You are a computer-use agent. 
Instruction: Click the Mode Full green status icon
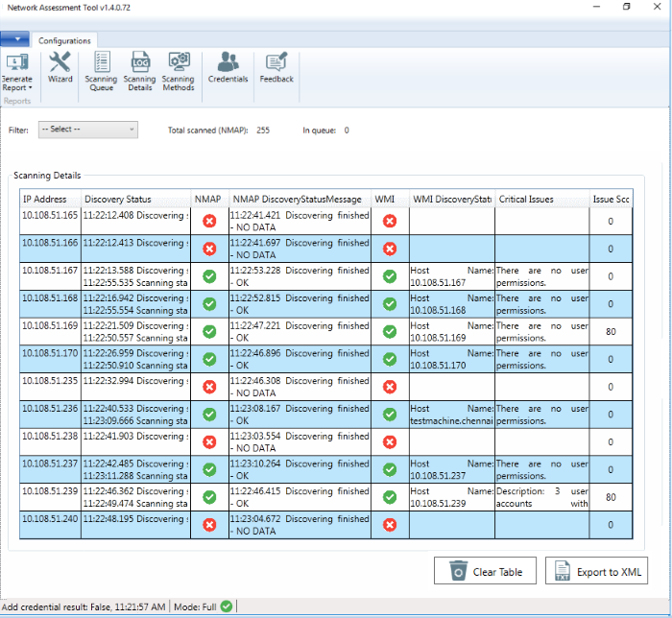[226, 606]
